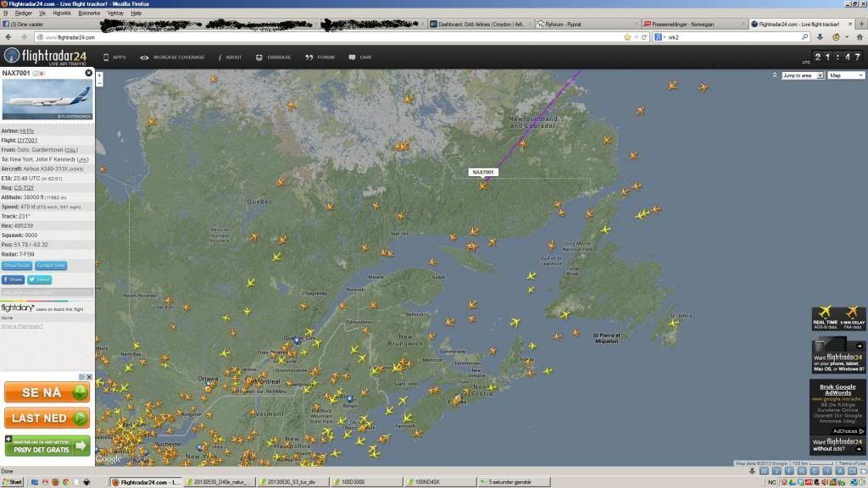Open the flightradar24 without ads promo
The width and height of the screenshot is (868, 488).
tap(838, 445)
